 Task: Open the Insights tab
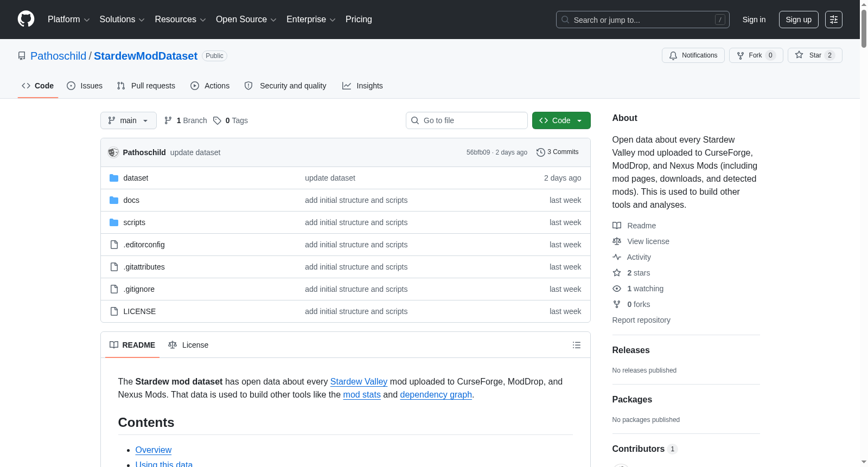pos(362,86)
